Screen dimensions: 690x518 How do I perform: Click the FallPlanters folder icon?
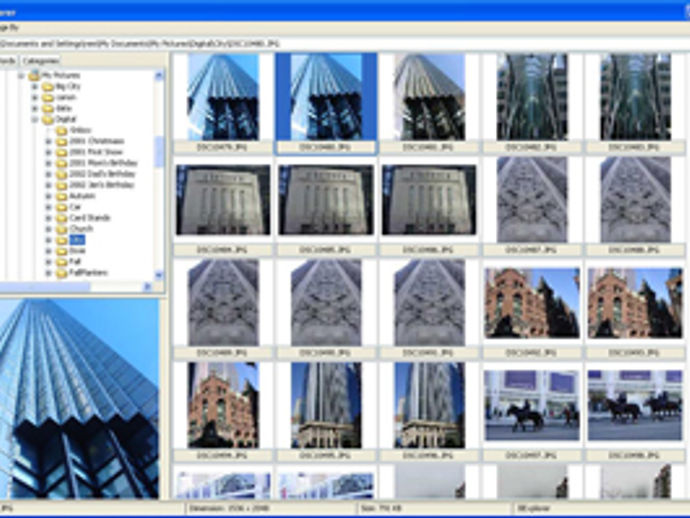point(62,273)
